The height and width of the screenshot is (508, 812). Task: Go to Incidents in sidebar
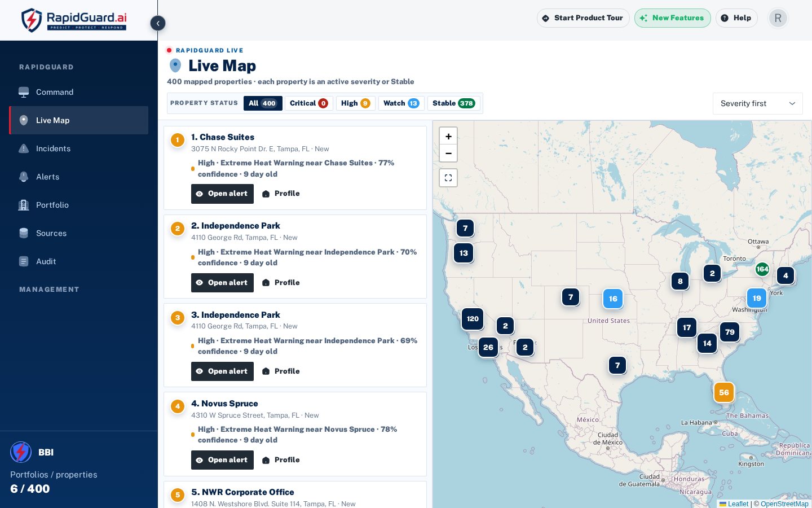pyautogui.click(x=79, y=148)
